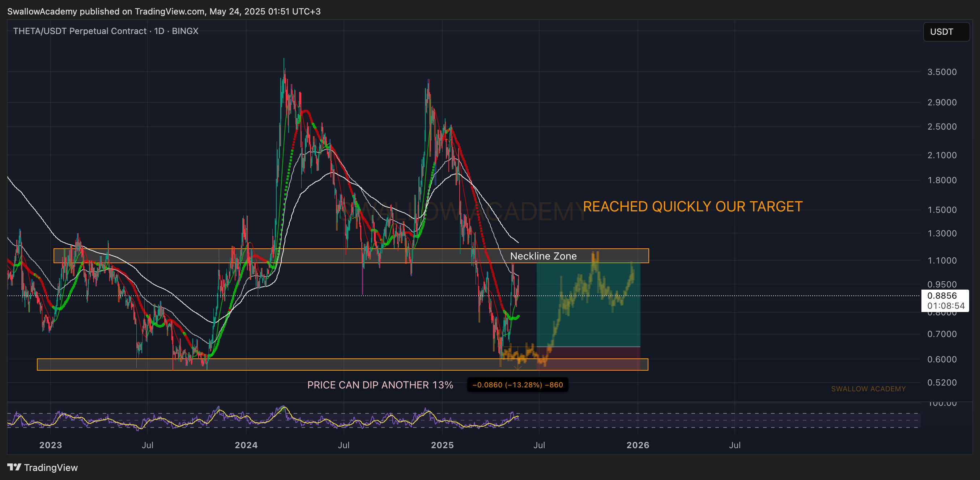Click the 3.5000 price axis label
Image resolution: width=980 pixels, height=480 pixels.
[x=942, y=72]
